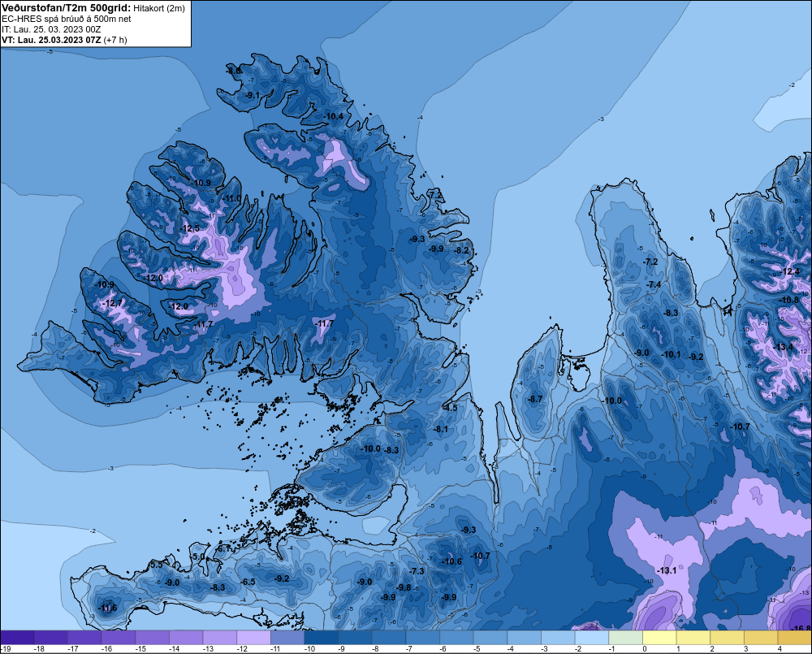The image size is (812, 654).
Task: Click the temperature value '-13.4'
Action: tap(783, 347)
